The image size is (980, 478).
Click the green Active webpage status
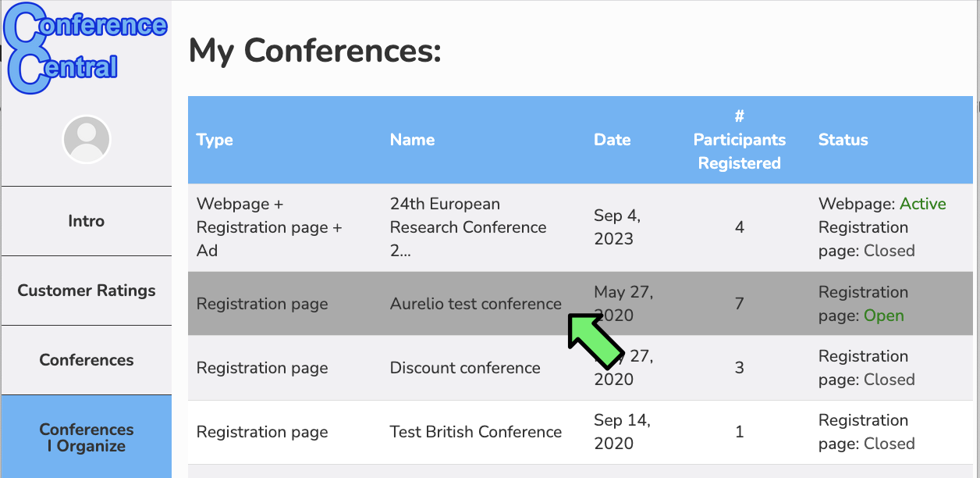click(923, 204)
